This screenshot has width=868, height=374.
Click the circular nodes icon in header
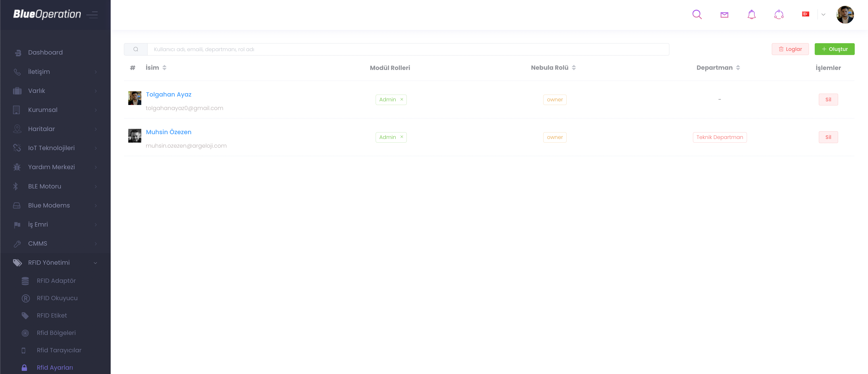click(779, 14)
